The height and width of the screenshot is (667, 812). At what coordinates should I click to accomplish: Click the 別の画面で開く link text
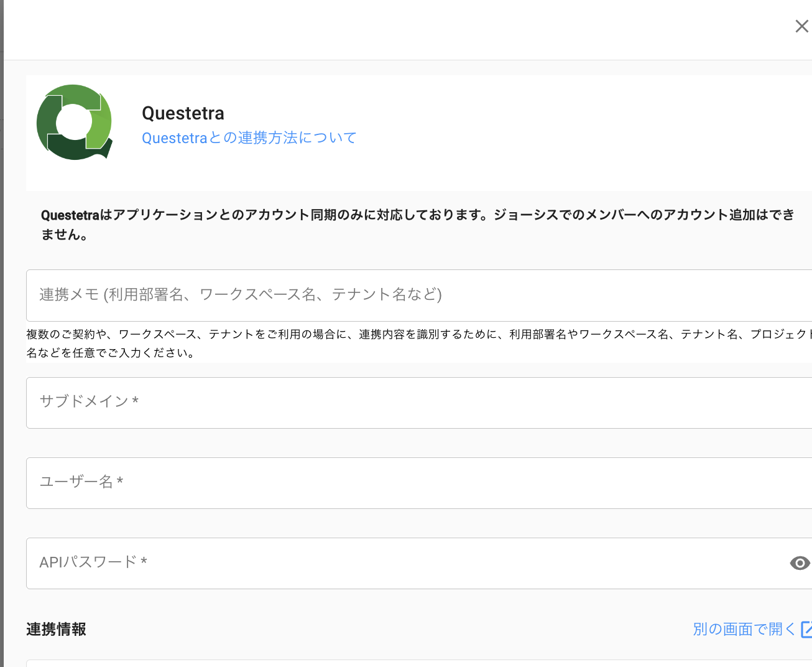pos(744,629)
